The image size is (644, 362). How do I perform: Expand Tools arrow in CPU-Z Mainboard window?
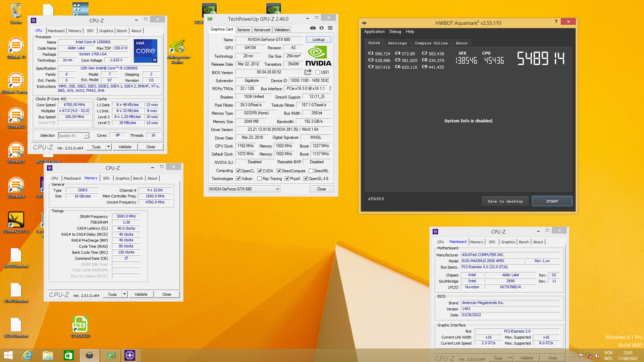[510, 358]
